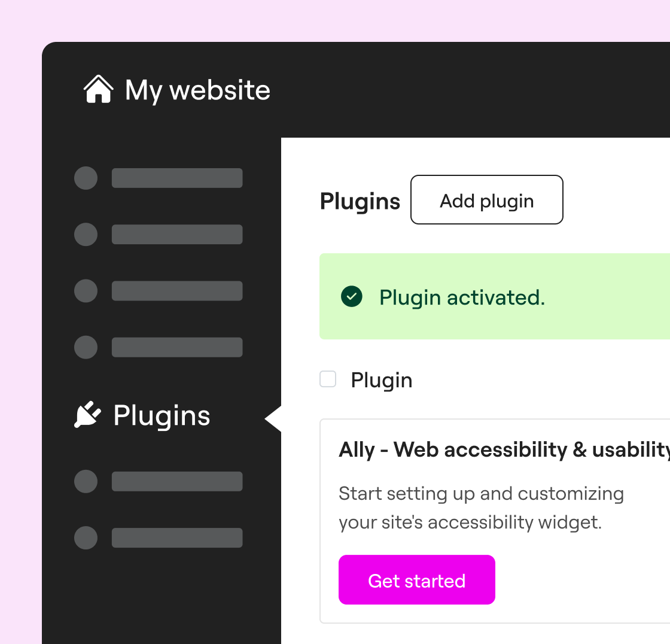
Task: Click the second gray circle icon in the sidebar
Action: (x=86, y=235)
